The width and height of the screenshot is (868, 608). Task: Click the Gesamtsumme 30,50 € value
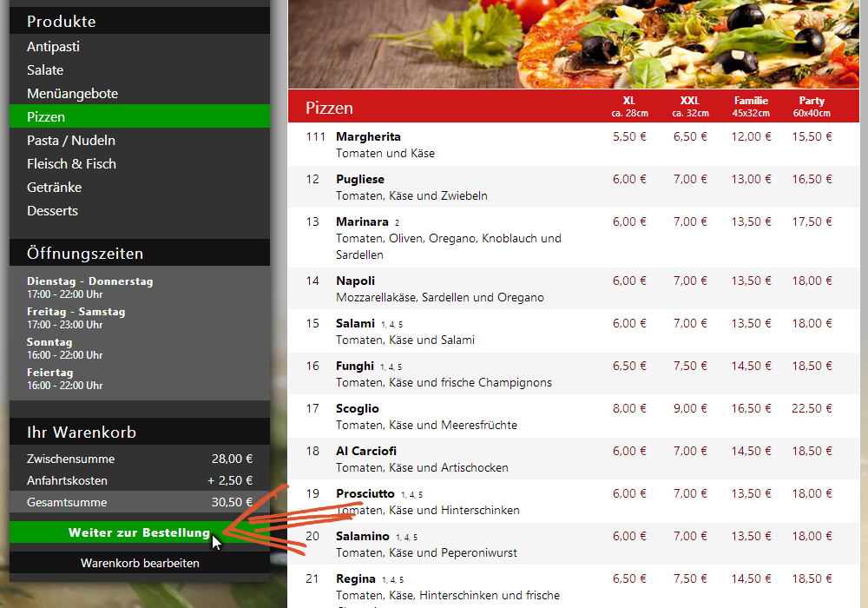(x=232, y=502)
